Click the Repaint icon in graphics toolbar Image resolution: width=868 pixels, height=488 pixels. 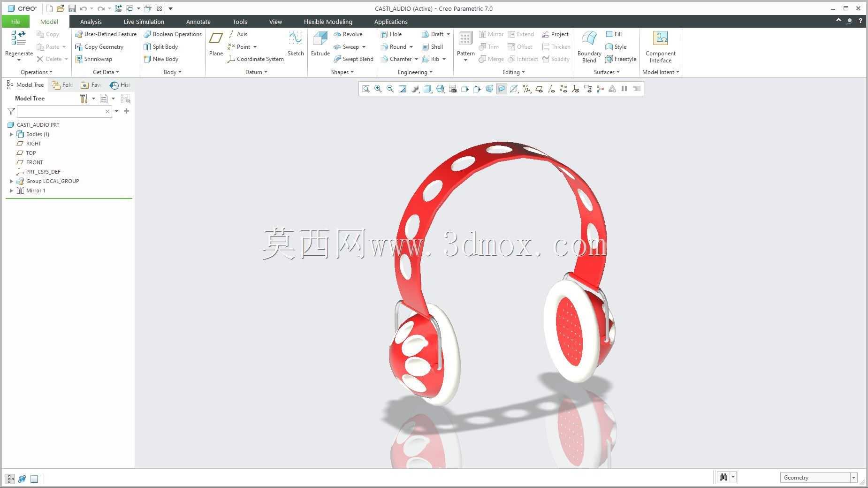tap(403, 89)
